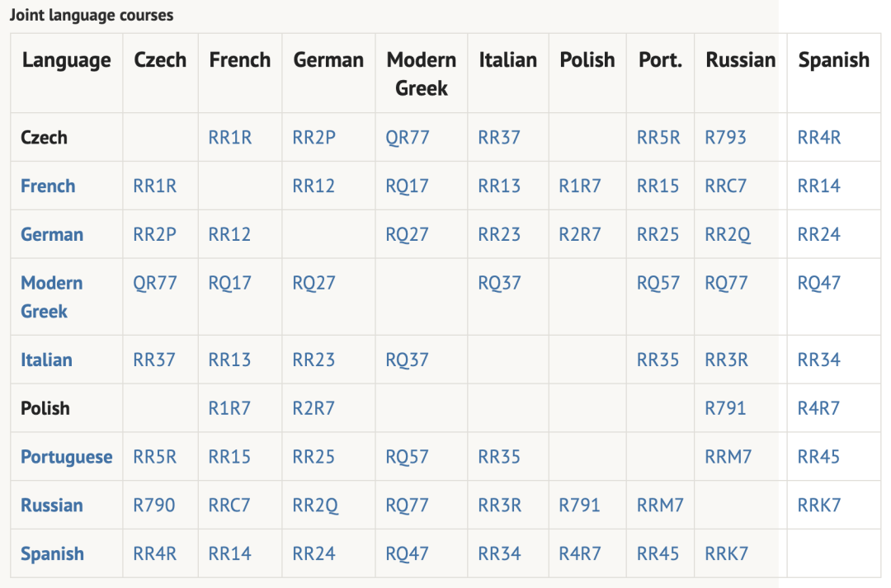Open the Modern Greek row link
The height and width of the screenshot is (588, 891).
click(52, 297)
